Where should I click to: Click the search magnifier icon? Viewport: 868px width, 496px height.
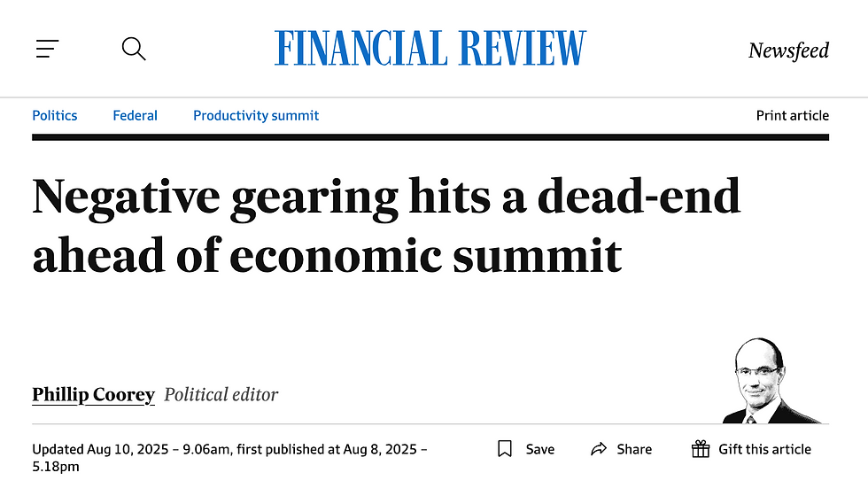coord(134,50)
